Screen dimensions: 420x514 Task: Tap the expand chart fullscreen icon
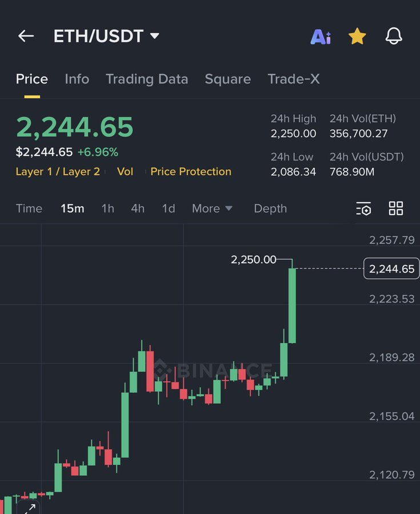[x=29, y=508]
